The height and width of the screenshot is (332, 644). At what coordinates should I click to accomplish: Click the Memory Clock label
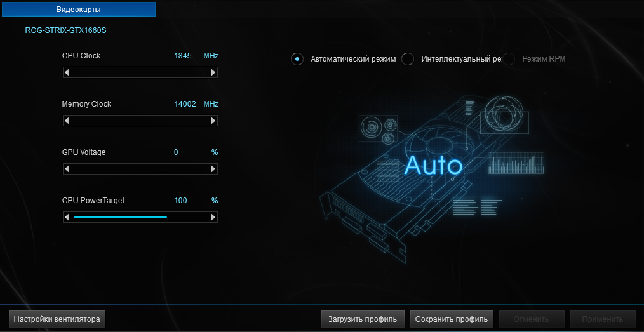[x=86, y=104]
